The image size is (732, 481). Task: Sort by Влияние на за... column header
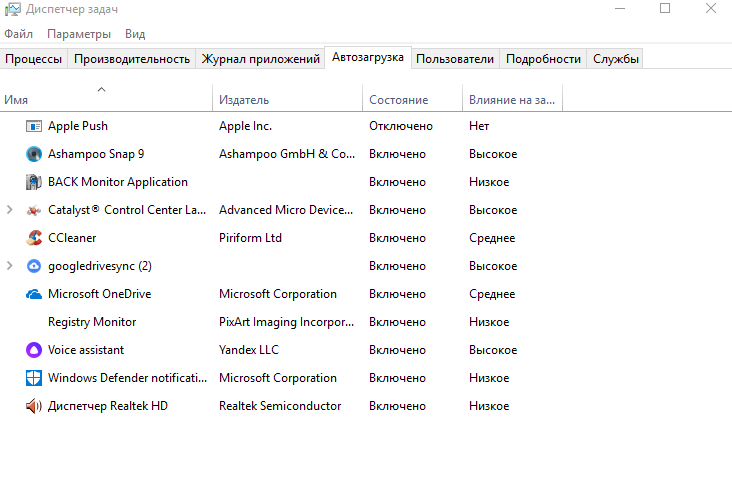click(512, 100)
